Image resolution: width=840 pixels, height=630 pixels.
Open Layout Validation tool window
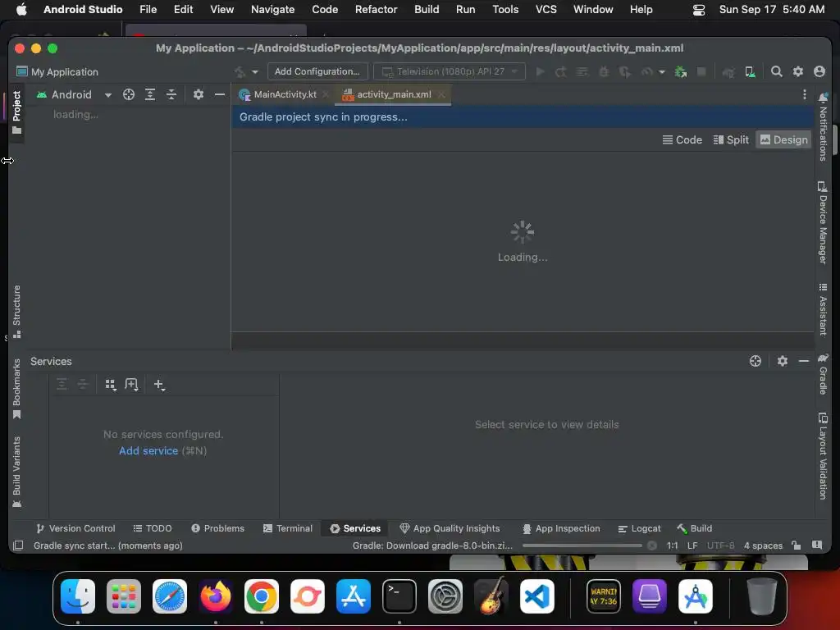(x=823, y=456)
